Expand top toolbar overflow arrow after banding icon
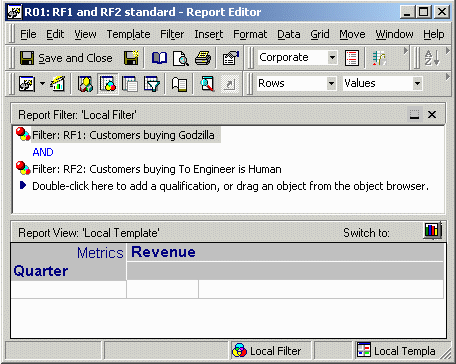This screenshot has width=456, height=364. [x=406, y=51]
